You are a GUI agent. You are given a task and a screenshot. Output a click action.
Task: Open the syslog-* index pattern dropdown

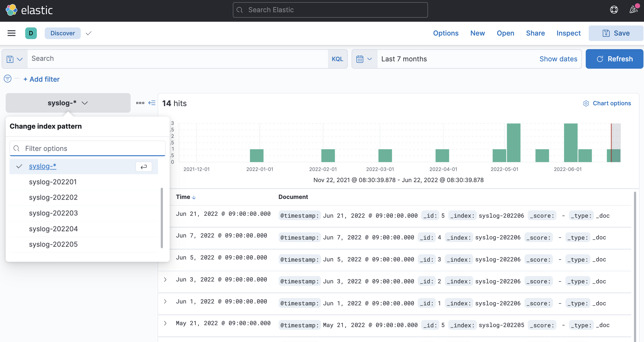[x=68, y=103]
